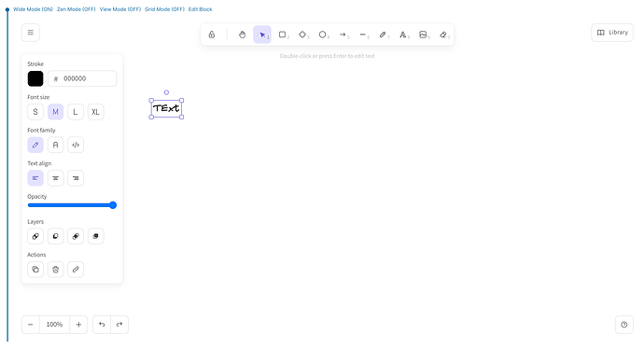
Task: Select the Eraser tool
Action: click(443, 35)
